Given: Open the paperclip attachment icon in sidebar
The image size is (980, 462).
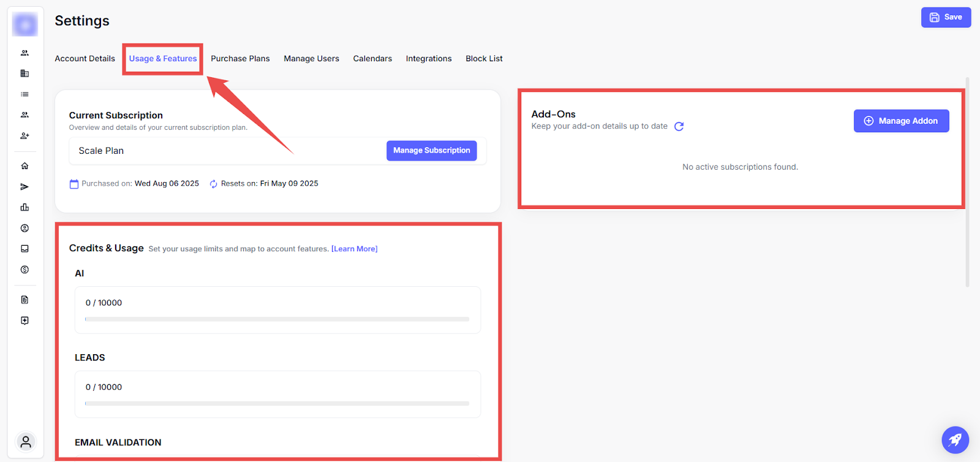Looking at the screenshot, I should tap(24, 300).
